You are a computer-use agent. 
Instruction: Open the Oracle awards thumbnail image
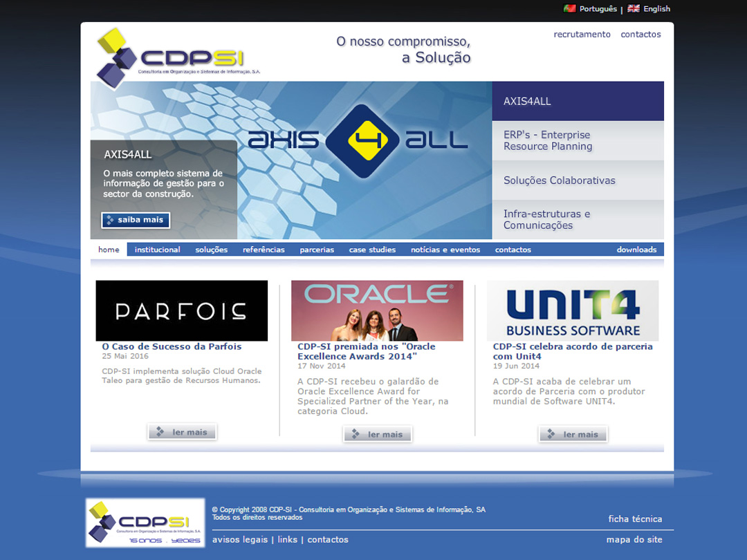377,310
